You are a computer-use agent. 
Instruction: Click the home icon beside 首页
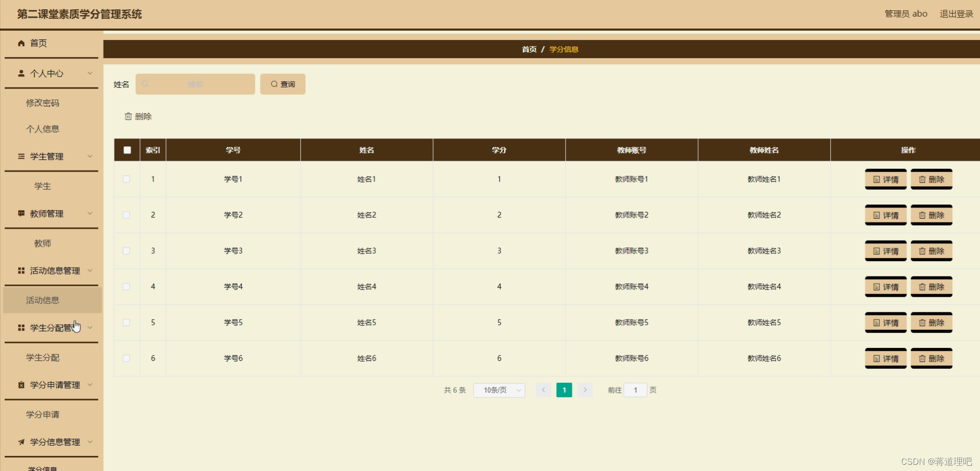tap(21, 43)
